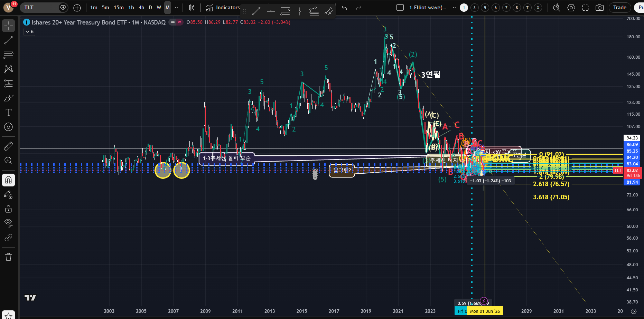Select the crosshair cursor tool

click(9, 26)
